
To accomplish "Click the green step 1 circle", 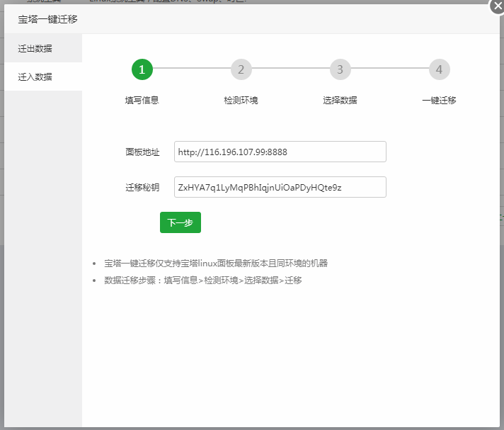I will click(x=142, y=69).
